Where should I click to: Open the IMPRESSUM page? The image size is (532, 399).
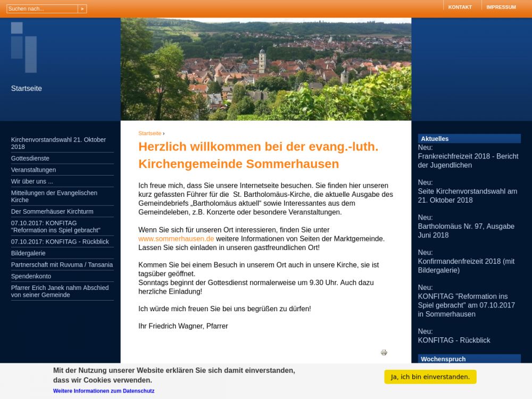point(501,7)
